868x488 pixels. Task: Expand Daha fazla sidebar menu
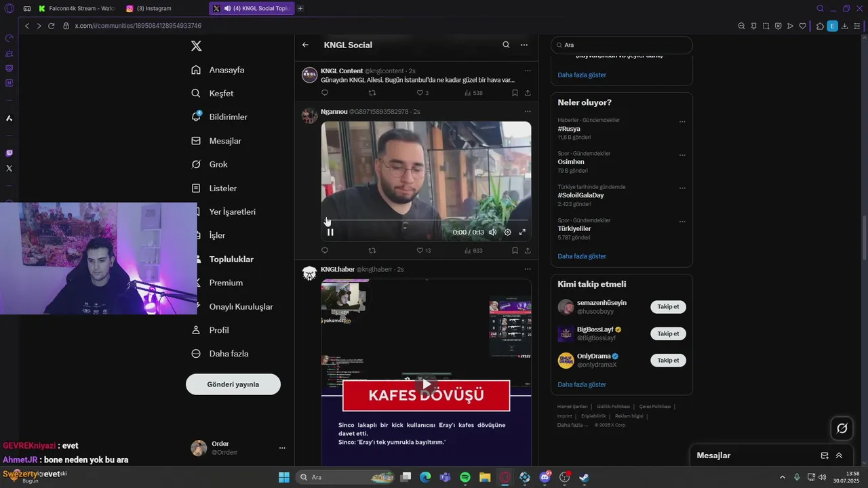[x=220, y=354]
